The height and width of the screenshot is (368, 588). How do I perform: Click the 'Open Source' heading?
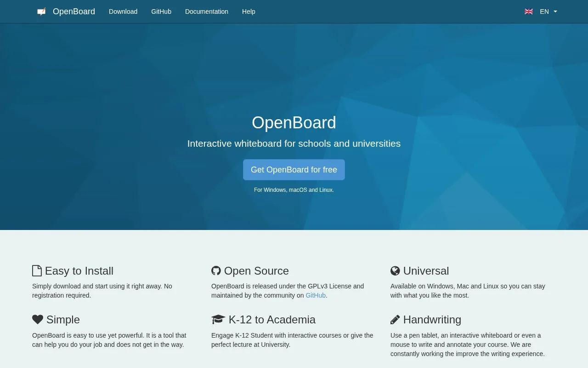(256, 271)
